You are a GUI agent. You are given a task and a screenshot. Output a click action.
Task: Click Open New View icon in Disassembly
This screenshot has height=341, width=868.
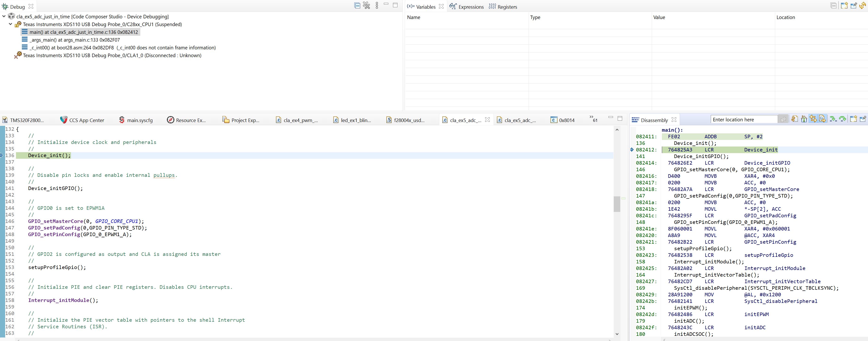point(853,119)
